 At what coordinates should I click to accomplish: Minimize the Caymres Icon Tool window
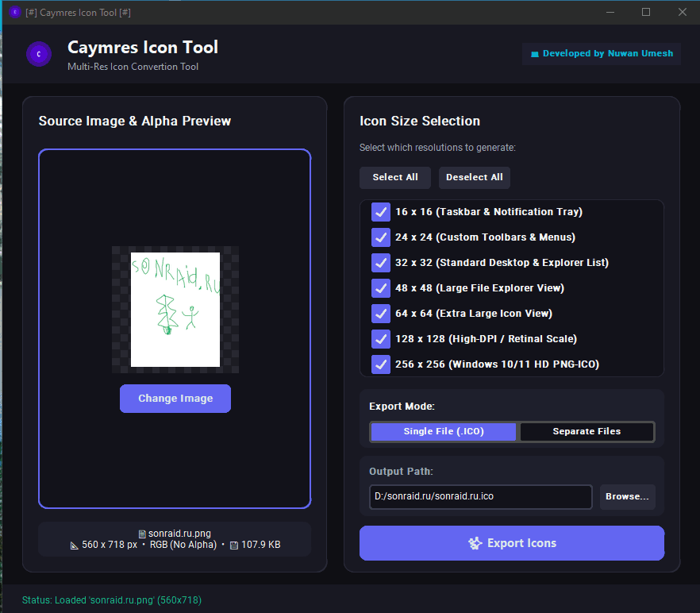pyautogui.click(x=610, y=12)
